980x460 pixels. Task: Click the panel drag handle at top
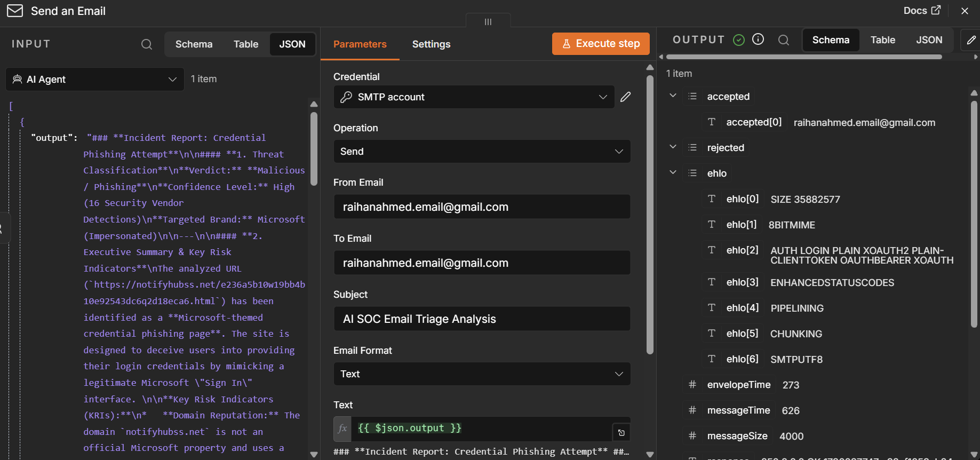pos(488,21)
